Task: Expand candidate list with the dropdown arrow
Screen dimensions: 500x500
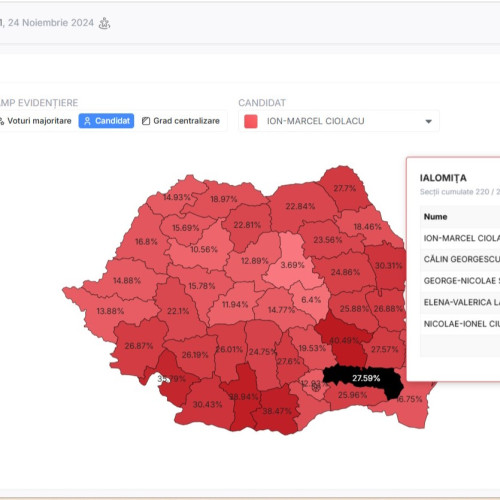Action: (x=429, y=121)
